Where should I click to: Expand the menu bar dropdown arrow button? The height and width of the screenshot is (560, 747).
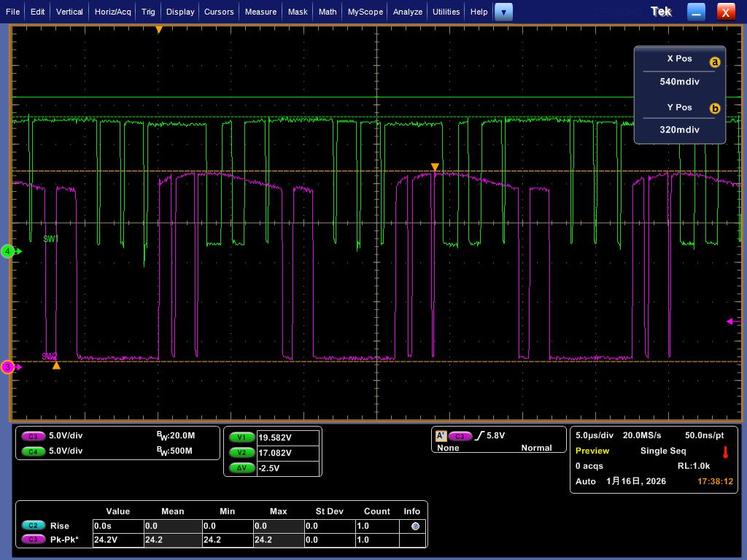coord(503,12)
